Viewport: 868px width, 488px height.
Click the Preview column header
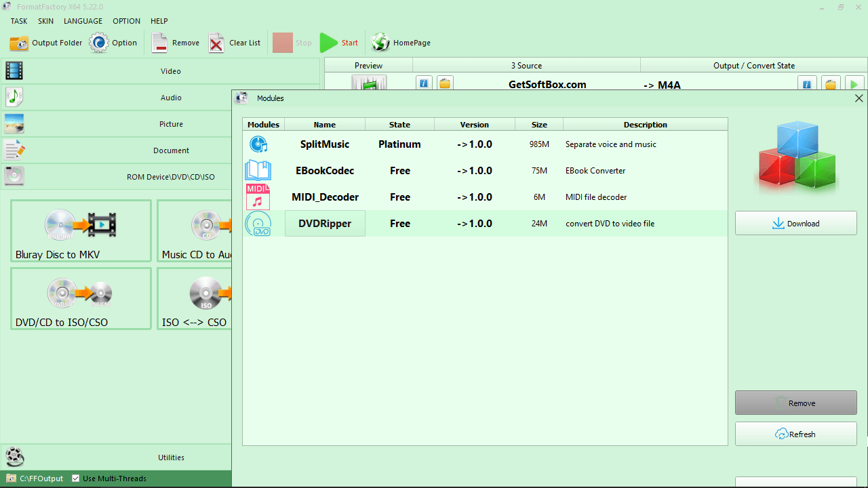369,66
